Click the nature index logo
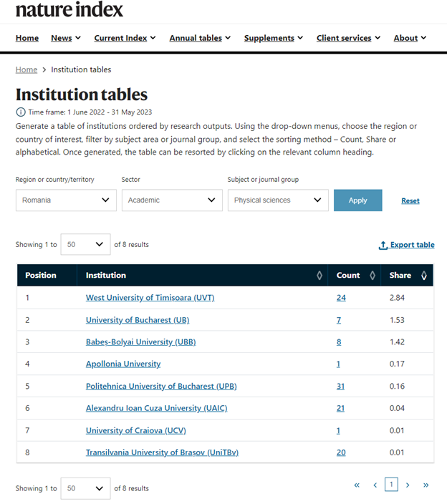This screenshot has height=504, width=447. pyautogui.click(x=69, y=9)
